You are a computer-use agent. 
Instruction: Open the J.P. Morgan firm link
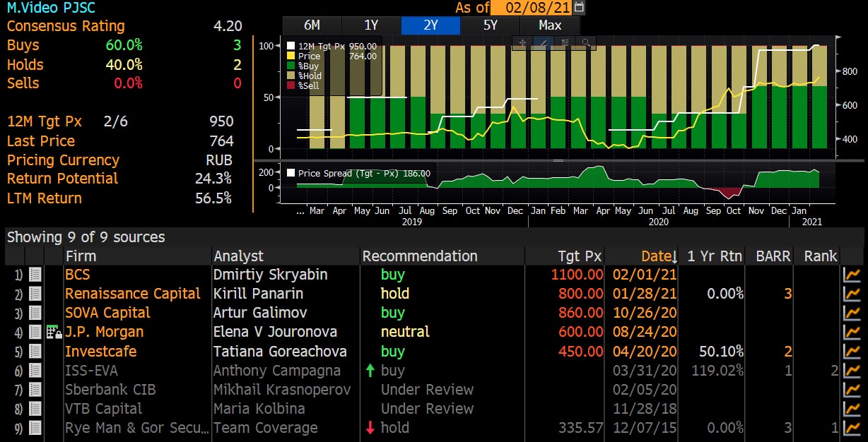[x=104, y=332]
